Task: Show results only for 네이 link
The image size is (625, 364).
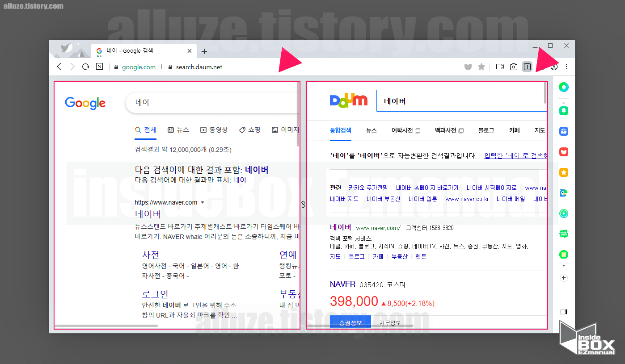Action: point(240,180)
